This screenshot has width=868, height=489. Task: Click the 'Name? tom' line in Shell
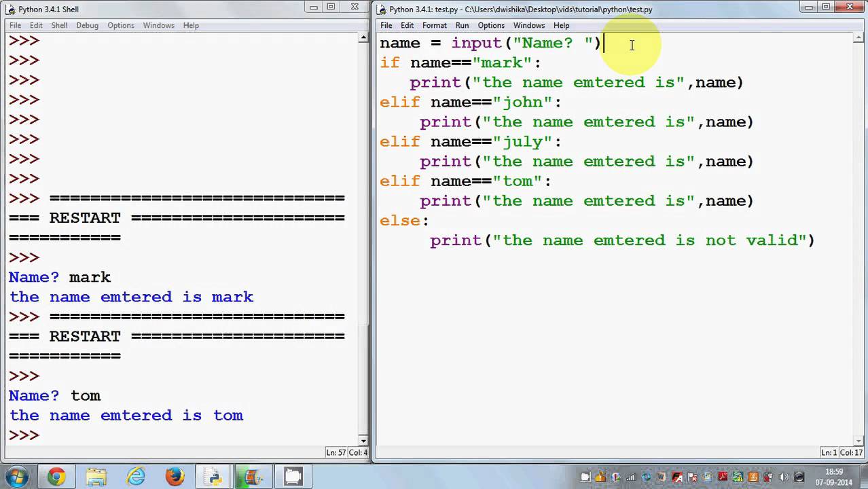click(x=54, y=395)
